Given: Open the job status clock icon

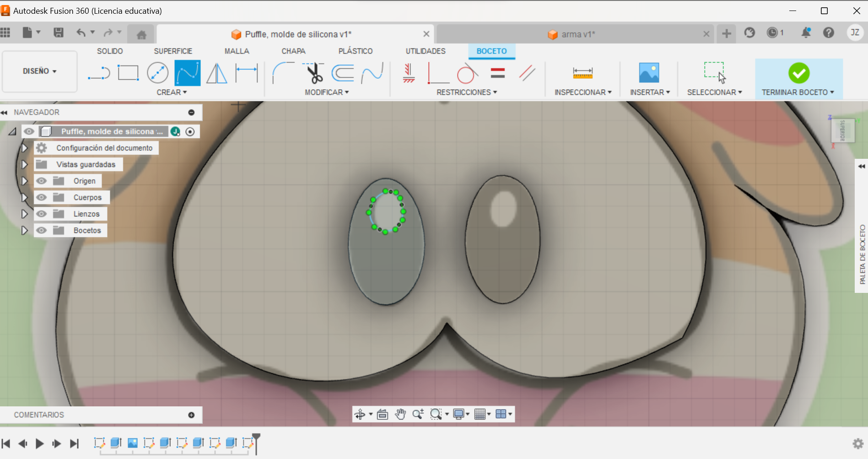Looking at the screenshot, I should 772,32.
